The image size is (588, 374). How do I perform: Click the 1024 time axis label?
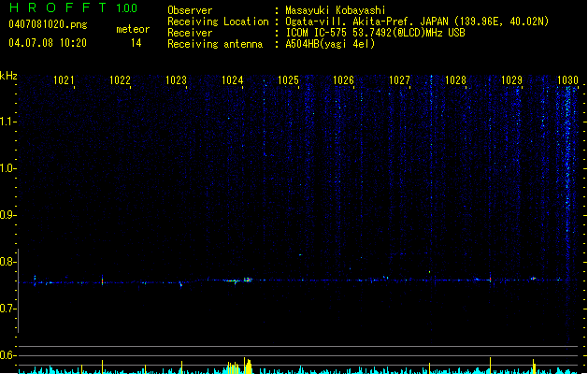point(232,79)
